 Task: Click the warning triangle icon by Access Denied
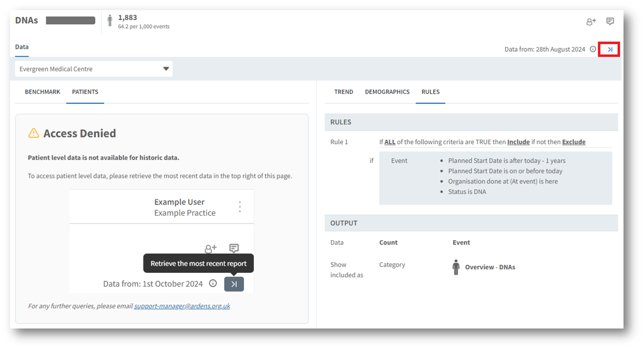[x=34, y=133]
